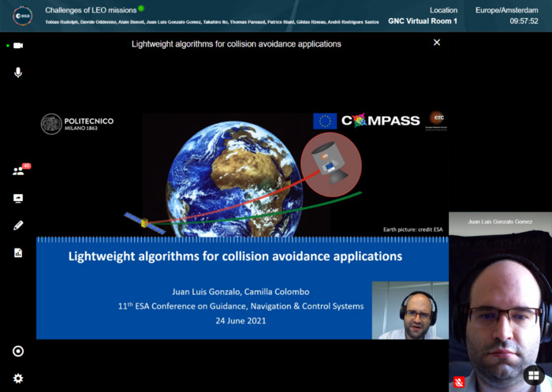Click the speaker names list in the header
The width and height of the screenshot is (552, 392).
[211, 21]
